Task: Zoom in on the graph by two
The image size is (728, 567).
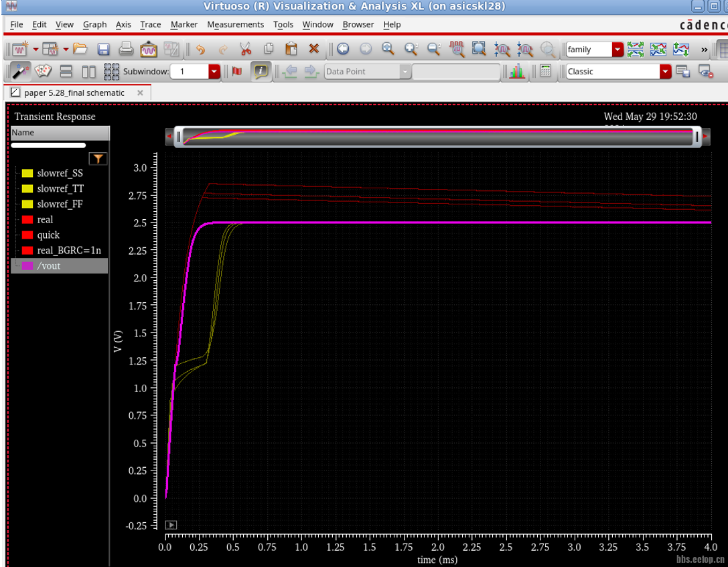Action: (411, 48)
